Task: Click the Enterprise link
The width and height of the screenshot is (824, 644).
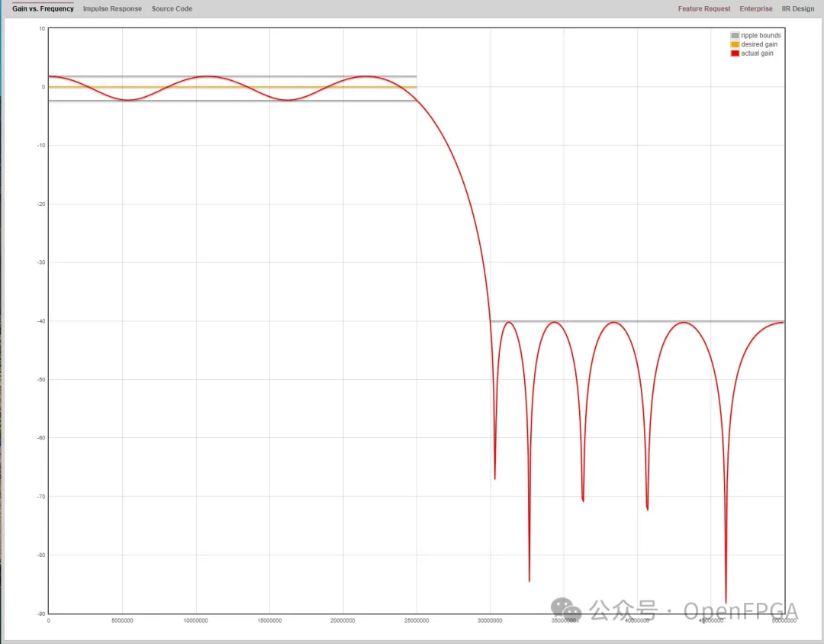Action: (755, 9)
